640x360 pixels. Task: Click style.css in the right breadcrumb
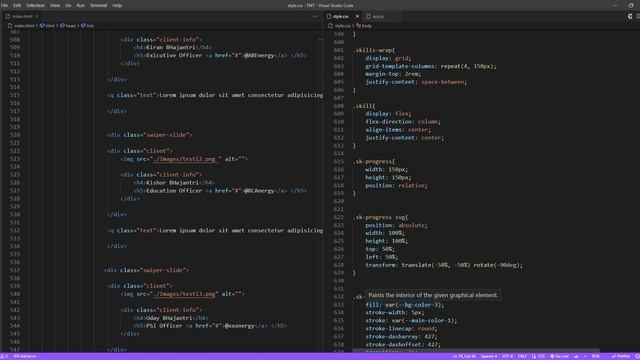(x=342, y=26)
